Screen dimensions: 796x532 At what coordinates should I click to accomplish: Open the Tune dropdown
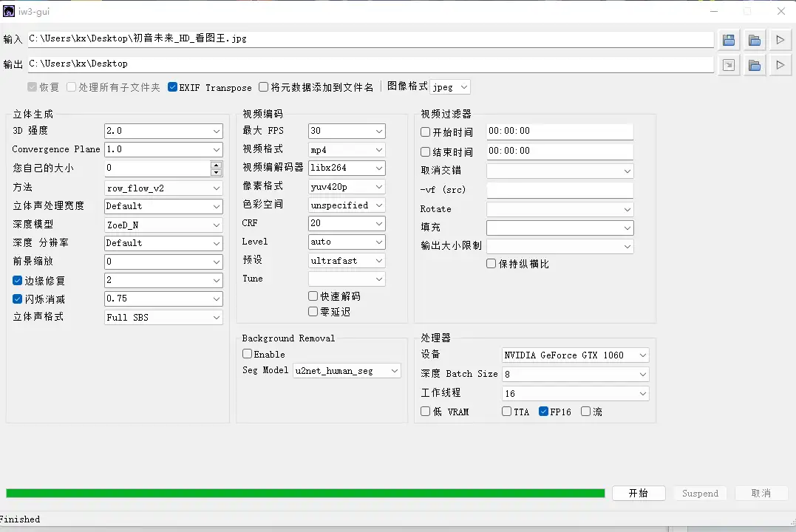pos(347,279)
